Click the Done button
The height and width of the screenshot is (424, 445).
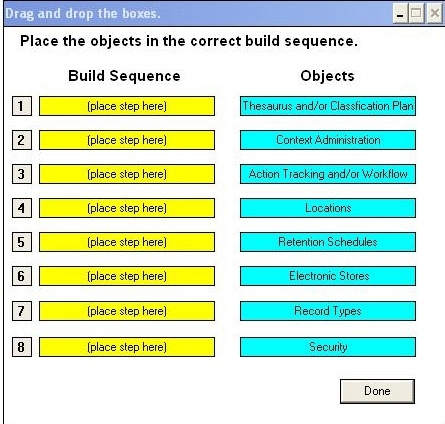[377, 391]
